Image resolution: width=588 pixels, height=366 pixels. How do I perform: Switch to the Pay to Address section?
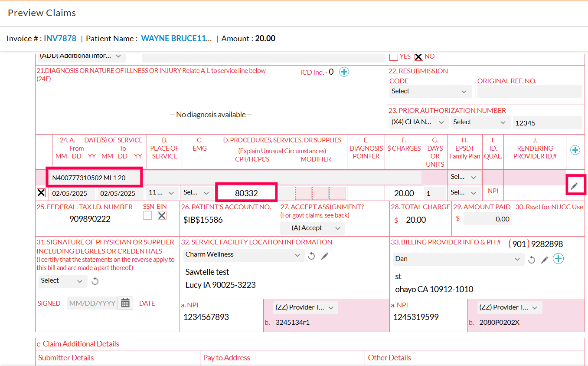point(226,358)
